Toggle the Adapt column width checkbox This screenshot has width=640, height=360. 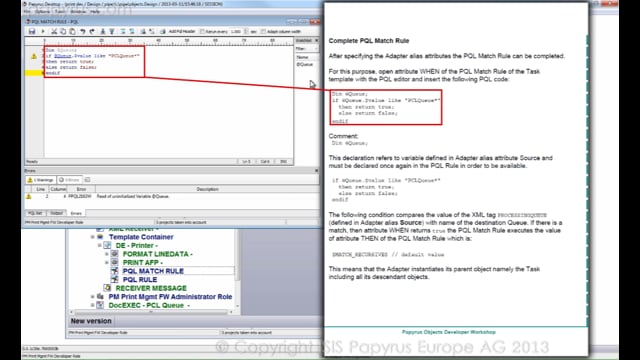(263, 31)
